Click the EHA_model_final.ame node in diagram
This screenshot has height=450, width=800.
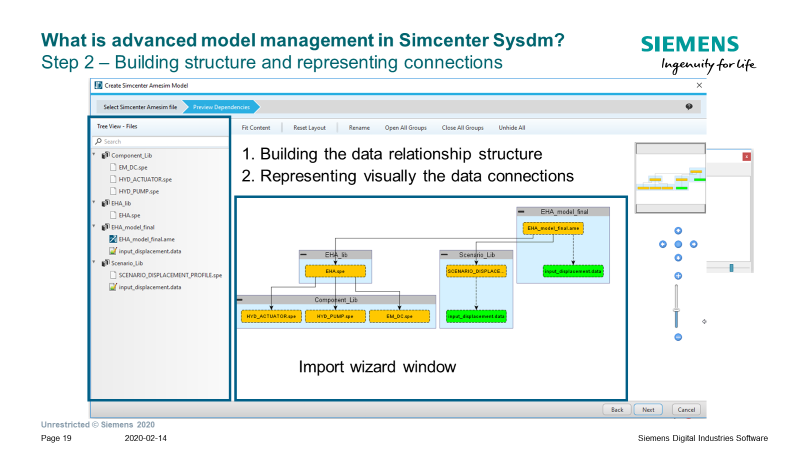pyautogui.click(x=553, y=228)
